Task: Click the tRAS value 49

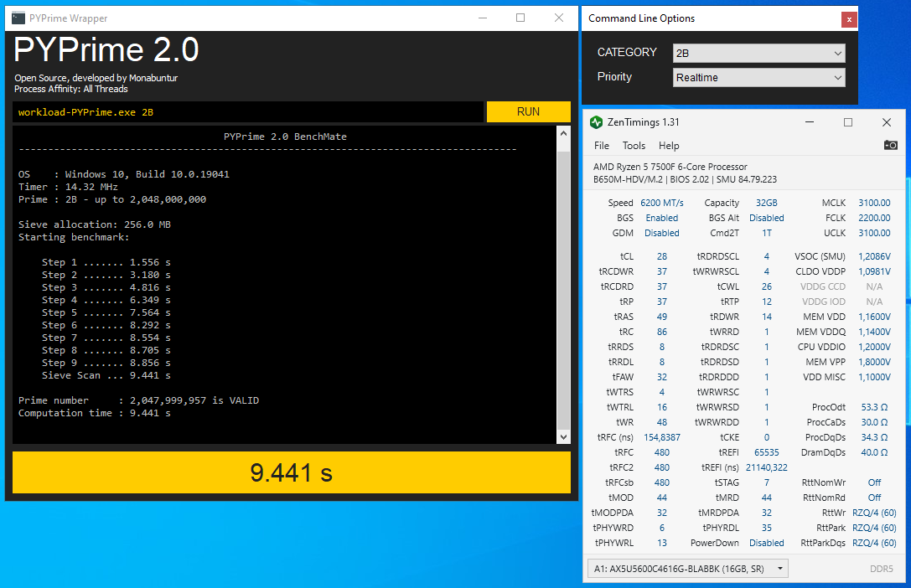Action: 662,317
